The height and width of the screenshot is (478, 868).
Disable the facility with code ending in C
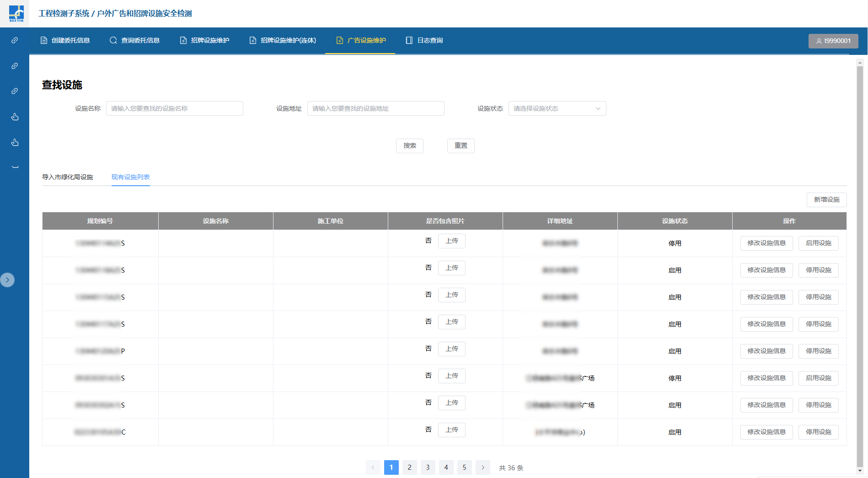click(818, 432)
